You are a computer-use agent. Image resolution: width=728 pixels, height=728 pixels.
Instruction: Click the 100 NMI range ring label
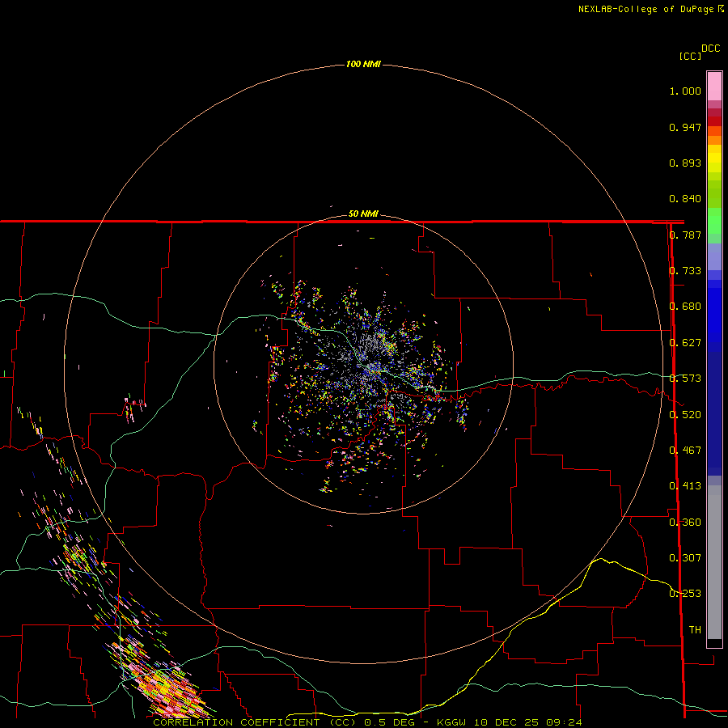363,64
